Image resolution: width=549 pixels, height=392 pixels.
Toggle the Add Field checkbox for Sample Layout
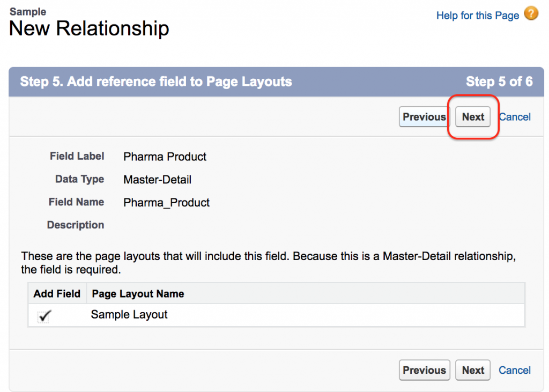(44, 316)
